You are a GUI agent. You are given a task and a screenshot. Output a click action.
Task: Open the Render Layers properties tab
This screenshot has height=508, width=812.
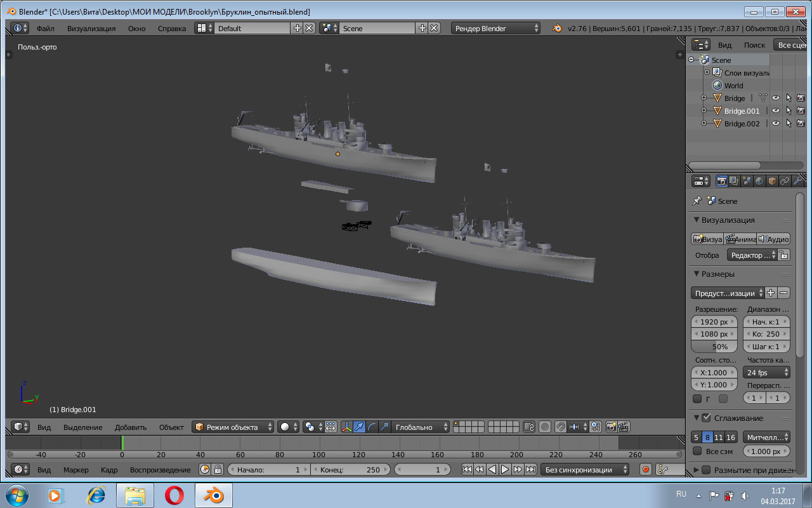pyautogui.click(x=734, y=181)
